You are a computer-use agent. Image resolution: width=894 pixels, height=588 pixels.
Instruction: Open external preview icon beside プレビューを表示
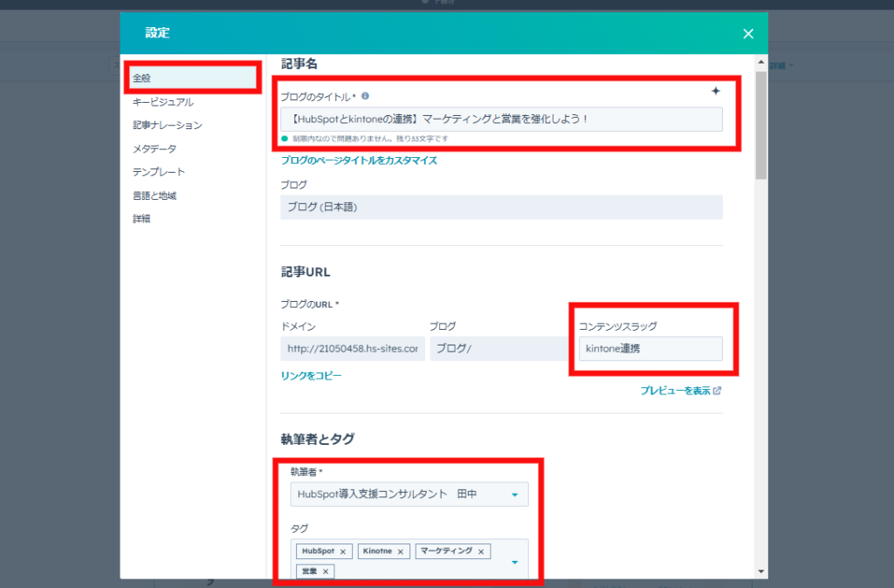(x=718, y=390)
